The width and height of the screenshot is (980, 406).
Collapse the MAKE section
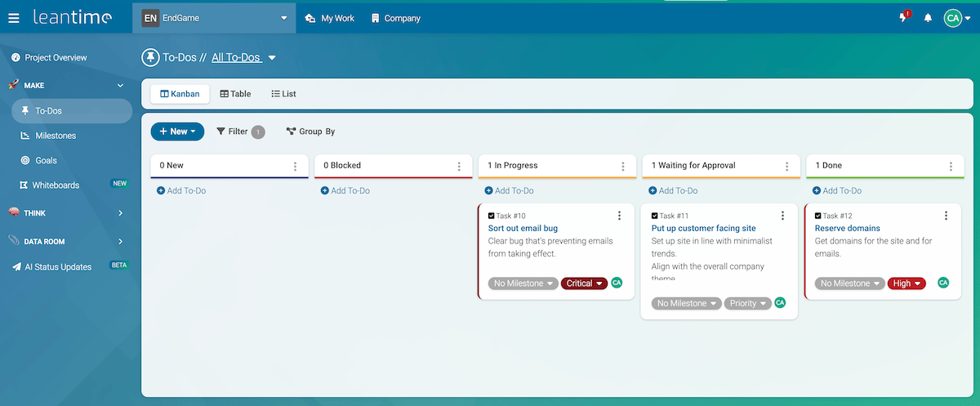click(120, 85)
